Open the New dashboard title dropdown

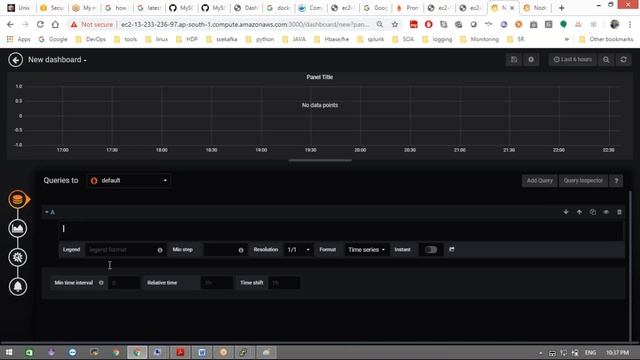57,60
